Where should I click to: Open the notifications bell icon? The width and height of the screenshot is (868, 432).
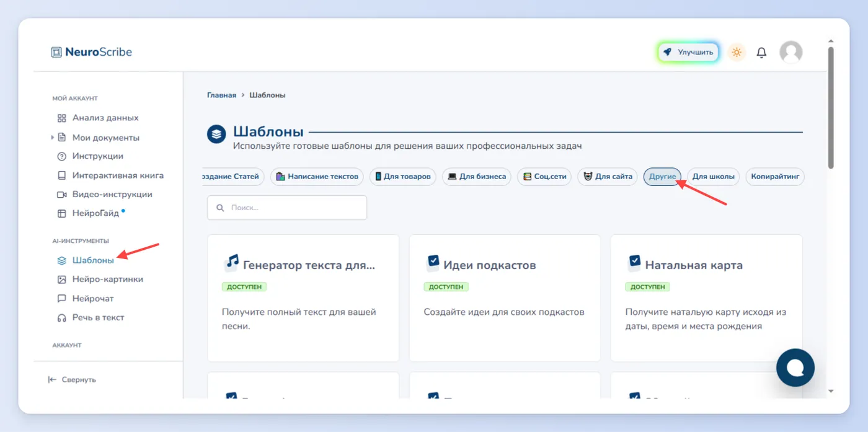point(761,53)
